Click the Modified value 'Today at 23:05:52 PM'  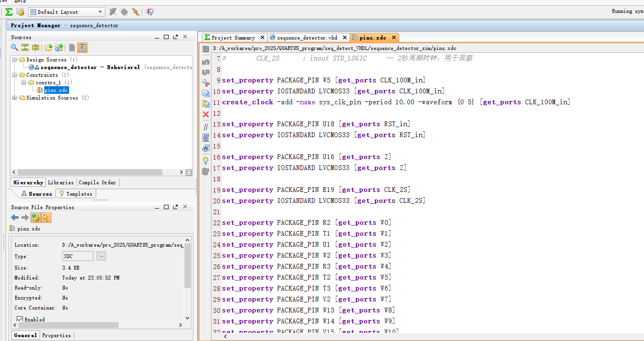coord(91,278)
